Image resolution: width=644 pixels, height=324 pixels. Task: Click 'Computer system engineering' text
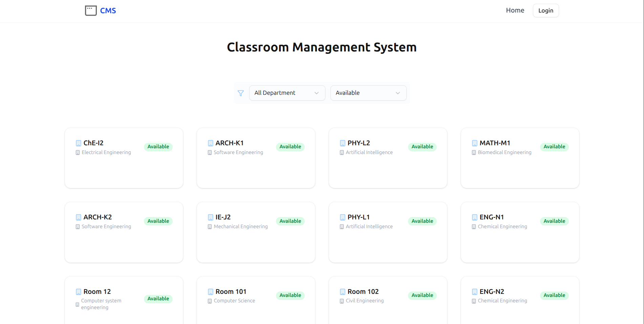[101, 304]
